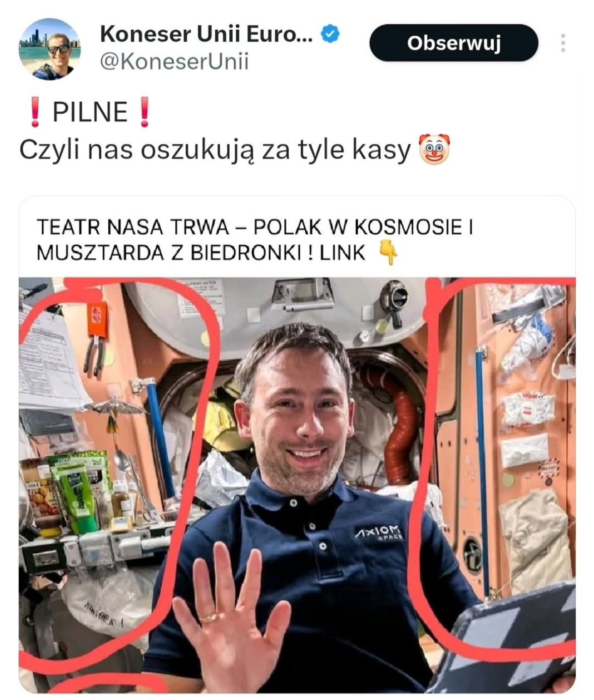
Task: Open the @KoneserUnii handle link
Action: pos(174,61)
